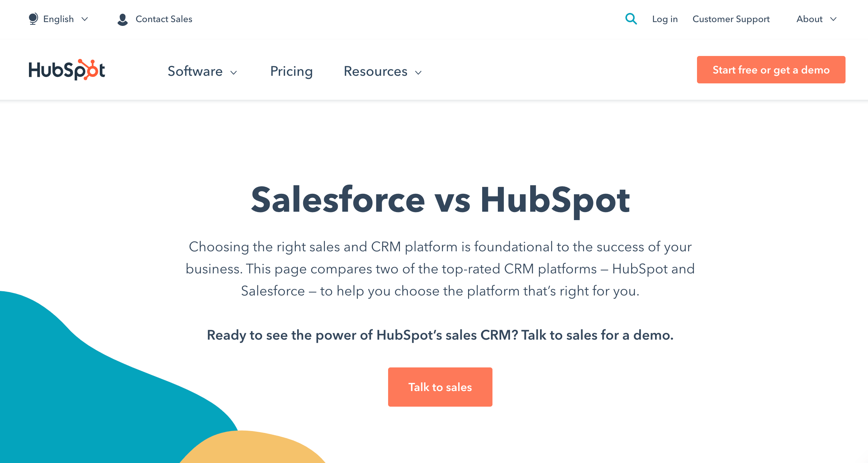Viewport: 868px width, 463px height.
Task: Select English language option
Action: pyautogui.click(x=59, y=19)
